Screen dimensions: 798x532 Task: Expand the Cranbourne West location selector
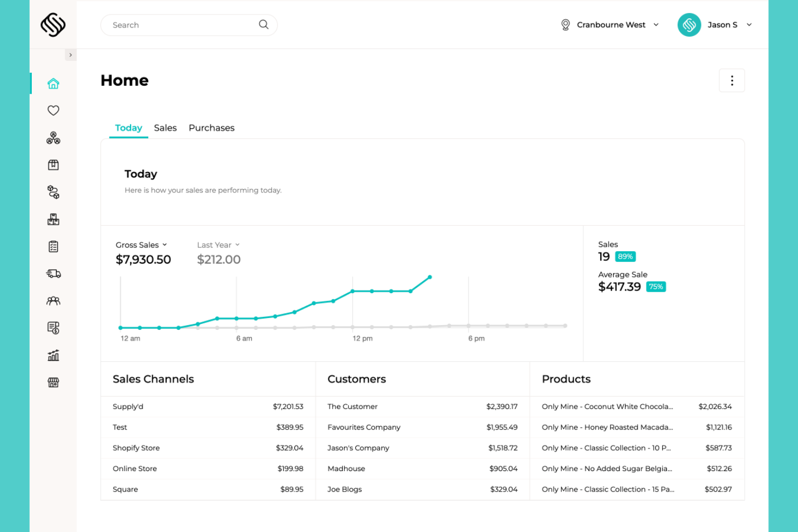click(x=610, y=25)
